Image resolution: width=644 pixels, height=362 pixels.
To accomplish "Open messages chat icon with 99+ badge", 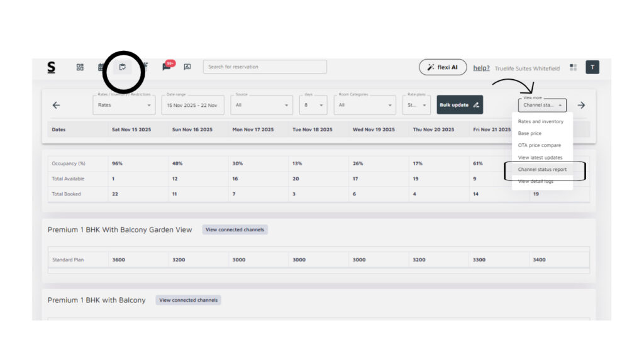I will click(167, 67).
